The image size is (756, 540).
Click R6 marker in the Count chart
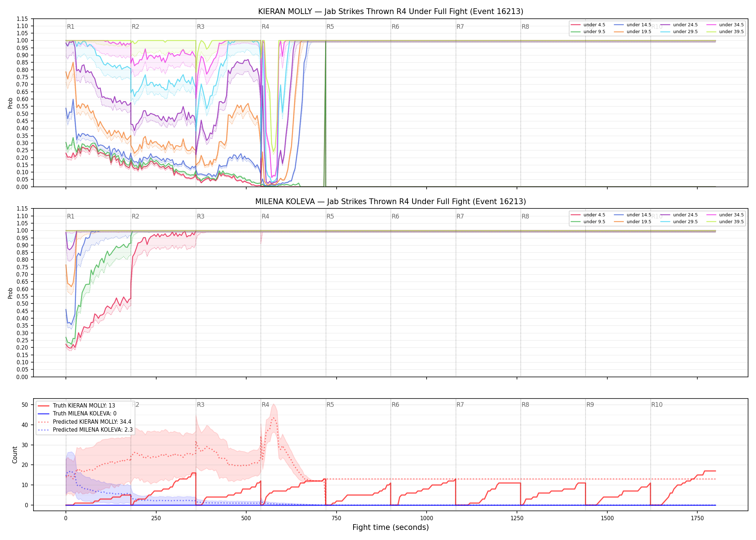click(x=395, y=405)
